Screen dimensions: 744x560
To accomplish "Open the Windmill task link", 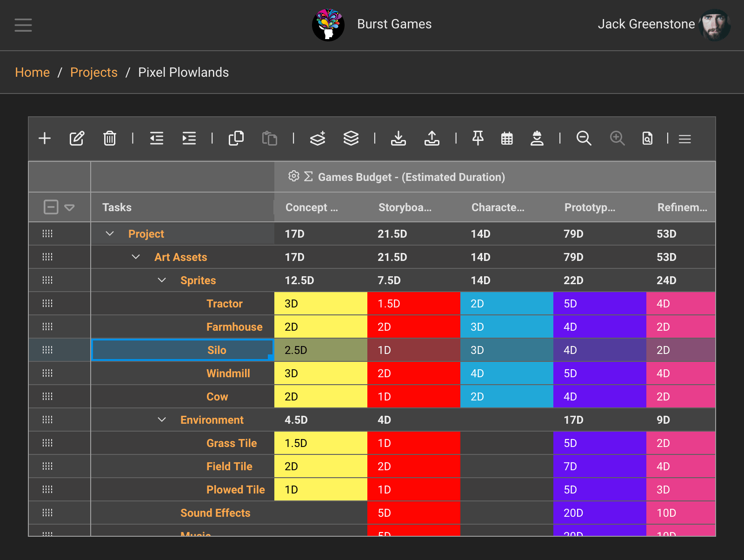I will pos(228,373).
